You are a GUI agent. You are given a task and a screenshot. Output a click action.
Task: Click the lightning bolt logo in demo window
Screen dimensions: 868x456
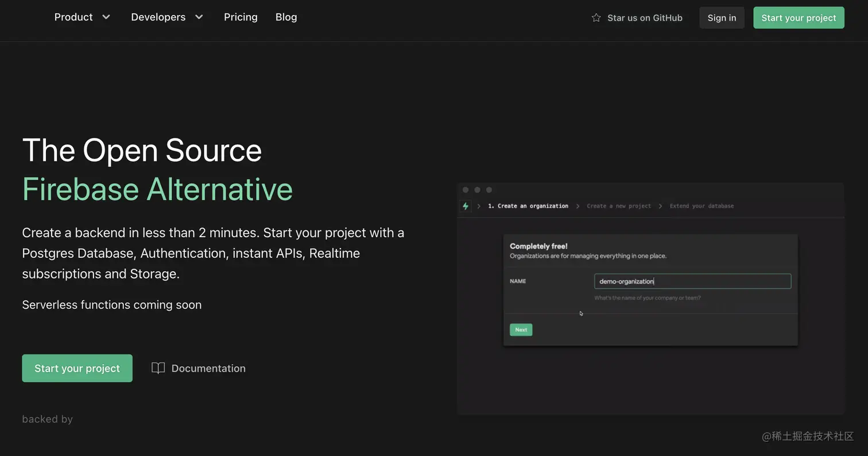pyautogui.click(x=466, y=206)
